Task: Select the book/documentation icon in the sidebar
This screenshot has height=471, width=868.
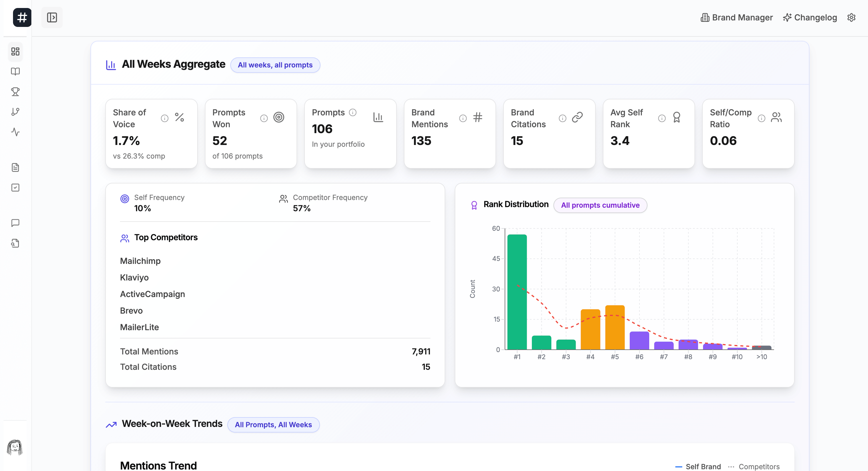Action: point(15,72)
